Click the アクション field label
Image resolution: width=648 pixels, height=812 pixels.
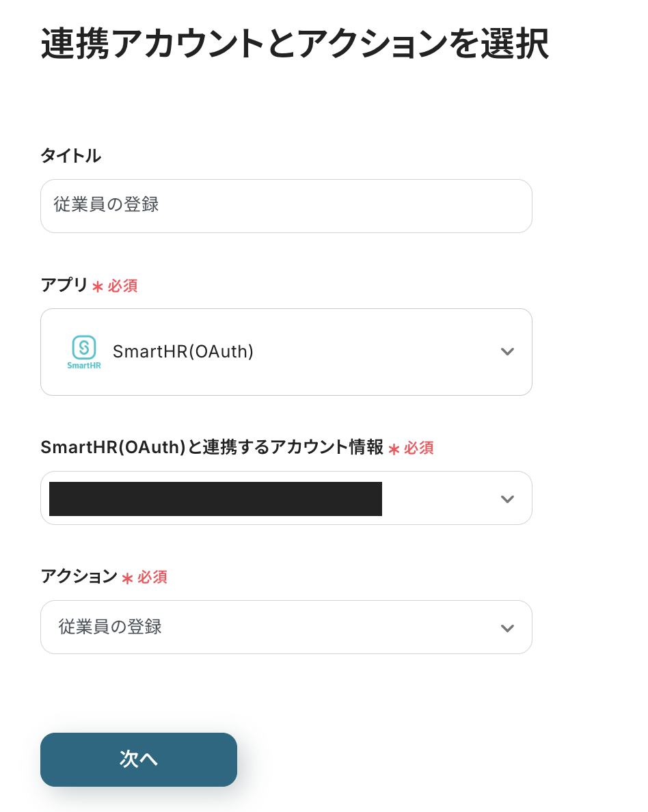click(79, 576)
